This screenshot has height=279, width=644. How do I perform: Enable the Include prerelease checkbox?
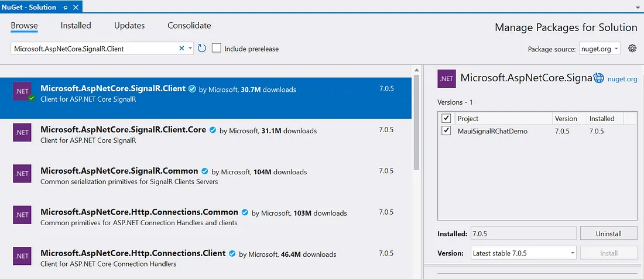pyautogui.click(x=217, y=49)
